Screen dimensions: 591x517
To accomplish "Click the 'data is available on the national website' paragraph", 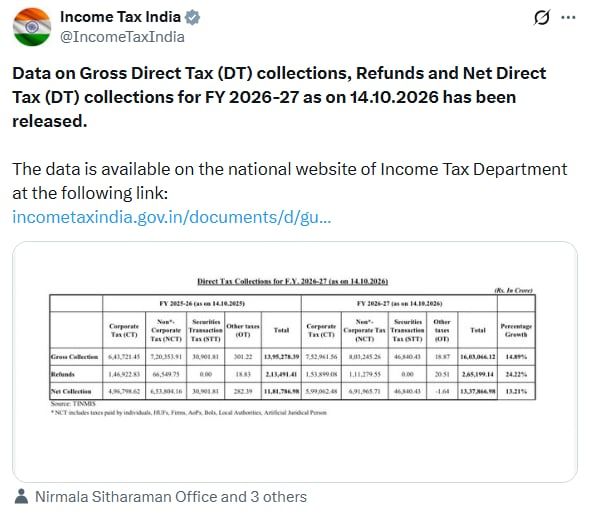I will tap(289, 181).
